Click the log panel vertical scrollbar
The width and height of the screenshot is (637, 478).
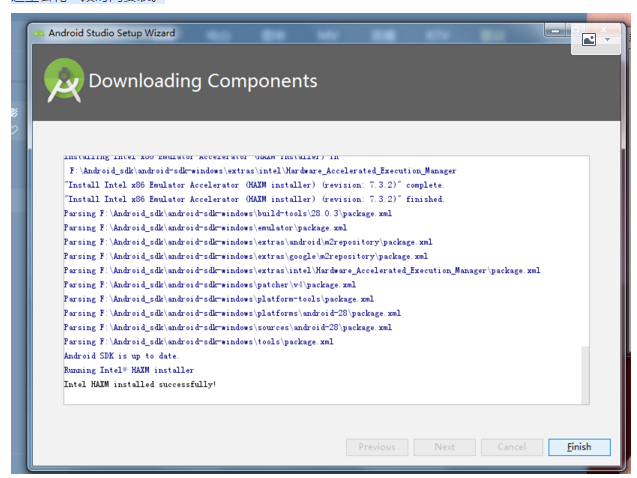(x=585, y=374)
